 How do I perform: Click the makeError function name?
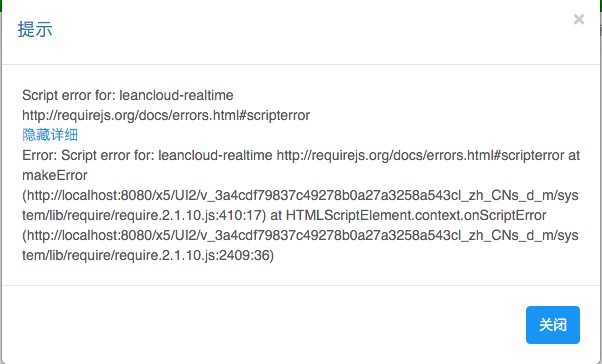pos(55,175)
